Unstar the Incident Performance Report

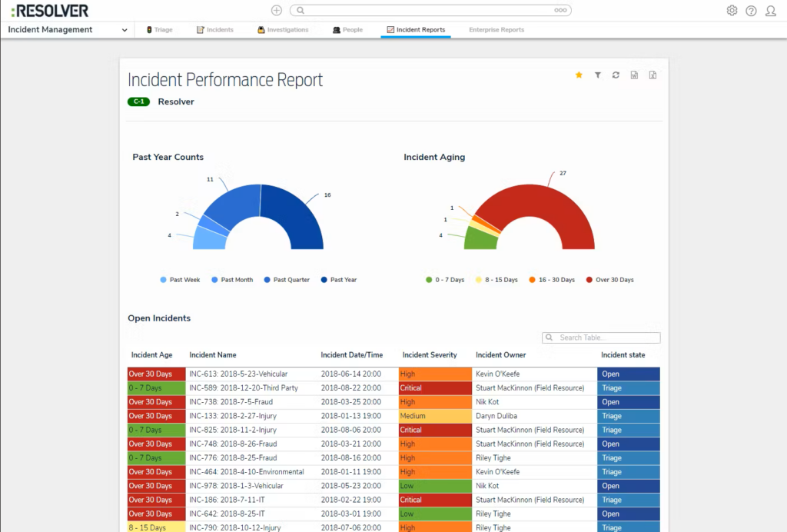579,75
